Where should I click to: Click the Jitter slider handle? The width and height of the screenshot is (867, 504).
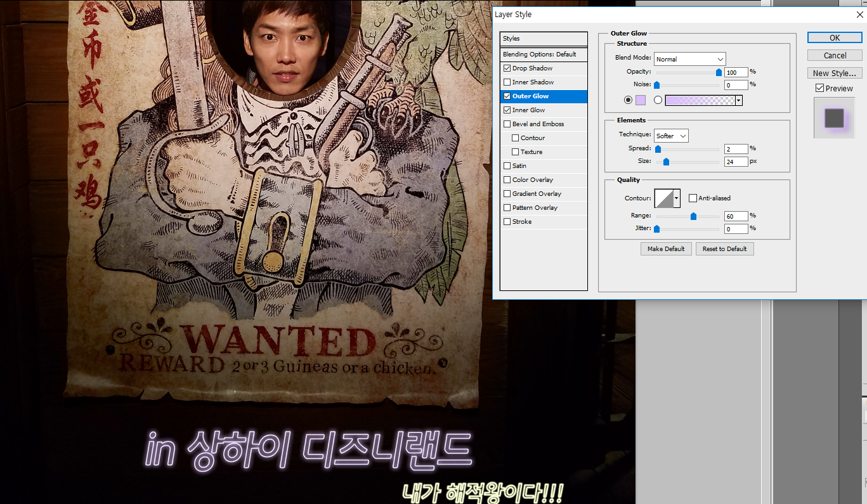pyautogui.click(x=657, y=229)
